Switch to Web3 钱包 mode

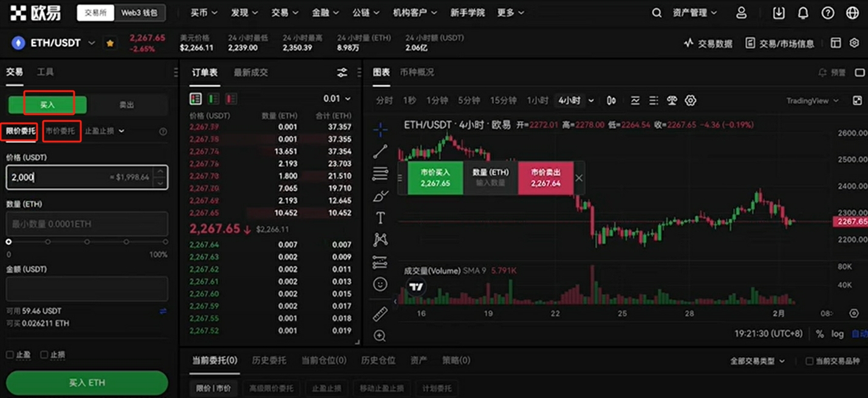(x=139, y=13)
